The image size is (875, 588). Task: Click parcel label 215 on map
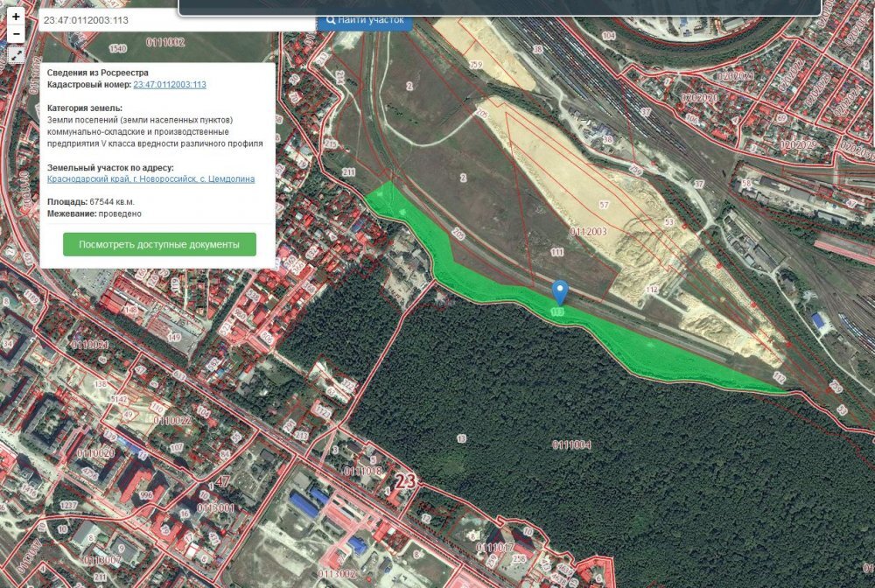pos(331,143)
